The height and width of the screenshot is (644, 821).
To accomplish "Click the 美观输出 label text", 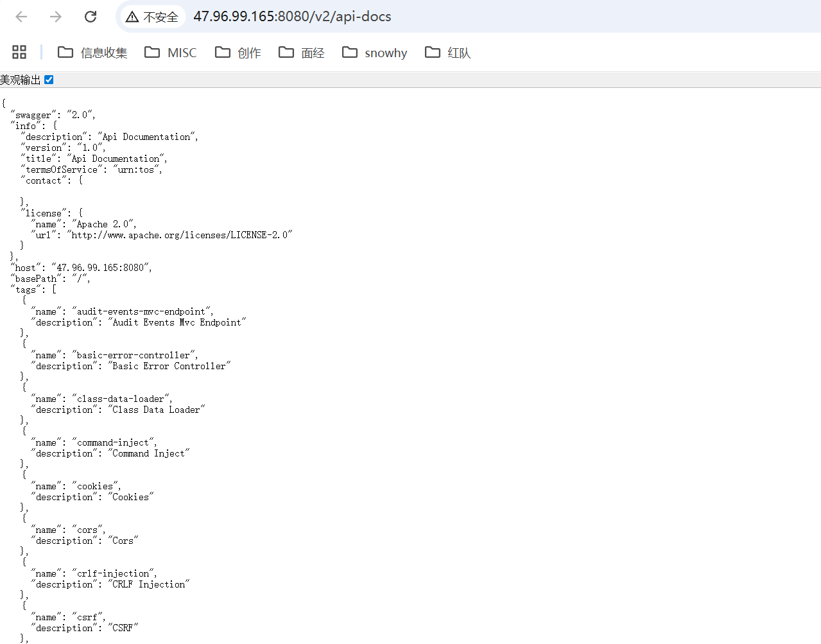I will click(21, 80).
